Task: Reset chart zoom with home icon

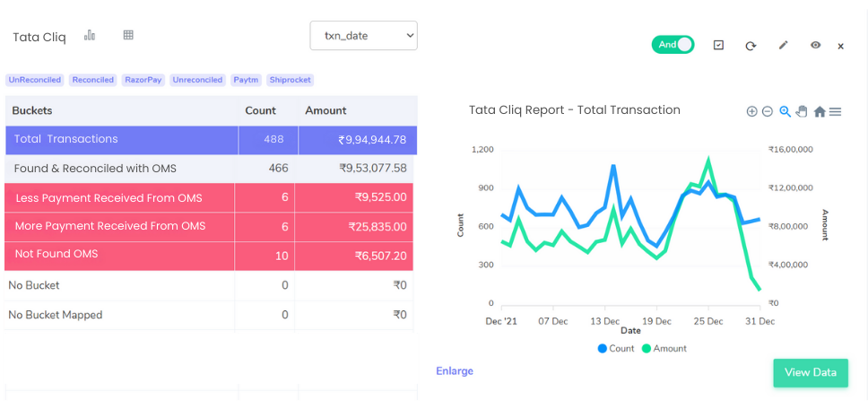Action: pos(820,112)
